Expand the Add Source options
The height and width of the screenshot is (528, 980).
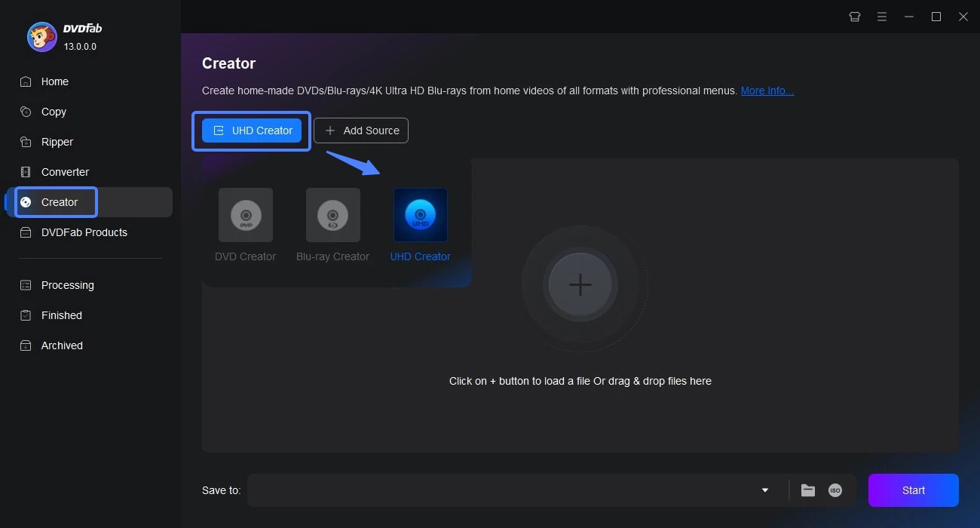[x=361, y=130]
